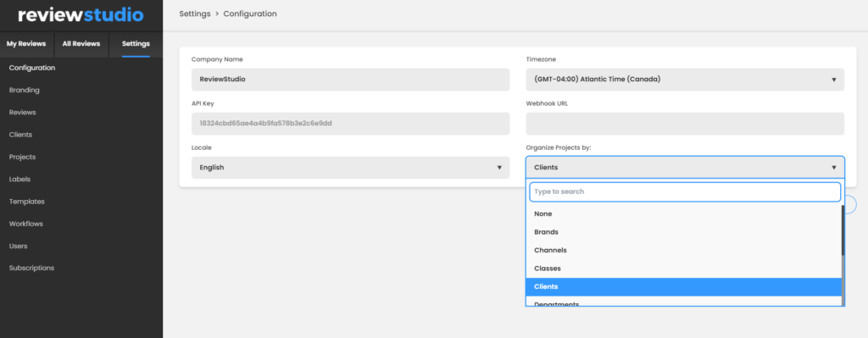
Task: Open Subscriptions settings page
Action: click(31, 268)
